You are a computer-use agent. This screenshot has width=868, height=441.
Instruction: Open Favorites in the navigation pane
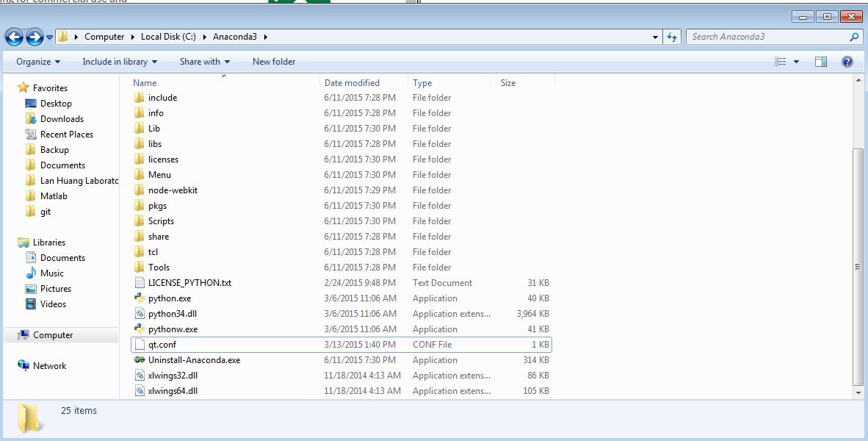tap(50, 88)
